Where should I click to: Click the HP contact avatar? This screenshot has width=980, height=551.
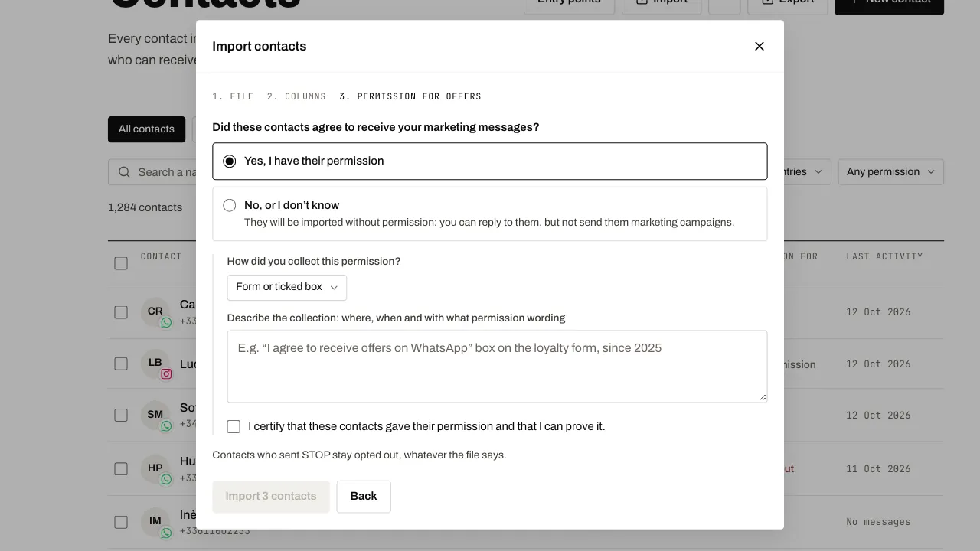(x=155, y=468)
